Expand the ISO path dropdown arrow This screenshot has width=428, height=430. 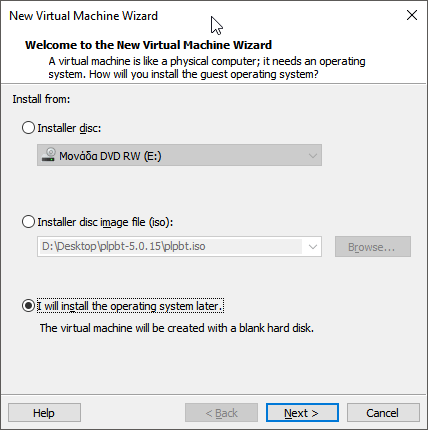(x=313, y=247)
